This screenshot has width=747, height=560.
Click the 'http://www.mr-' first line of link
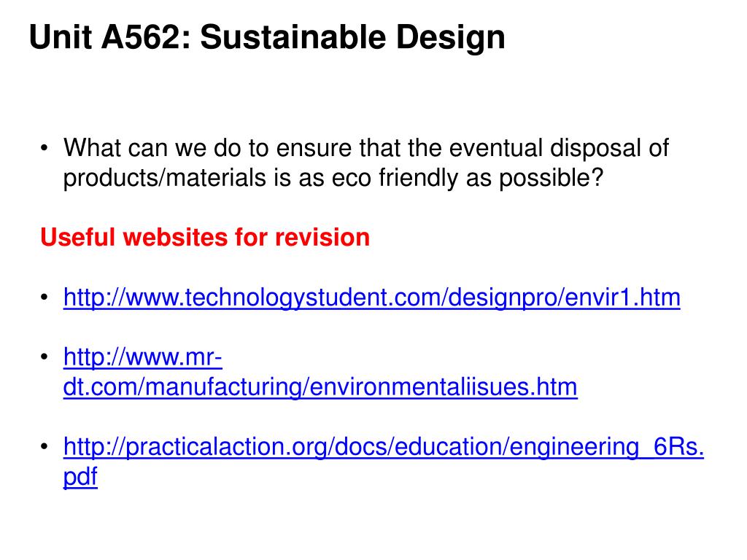point(142,357)
